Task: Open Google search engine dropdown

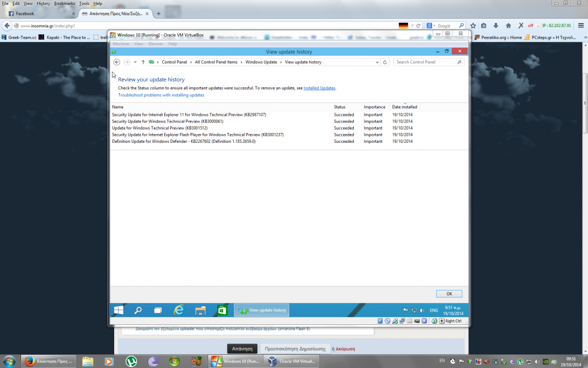Action: tap(432, 26)
